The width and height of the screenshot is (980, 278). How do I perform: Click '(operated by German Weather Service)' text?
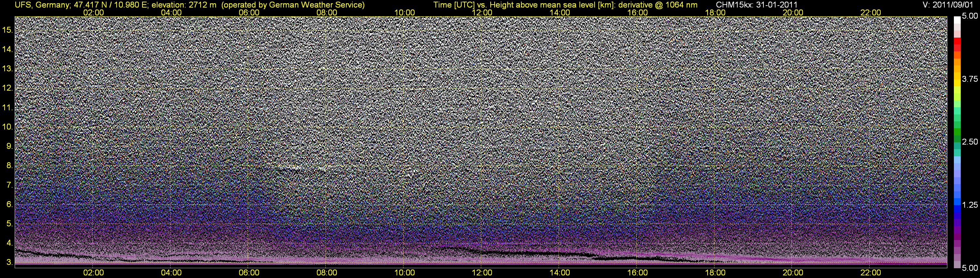point(293,5)
